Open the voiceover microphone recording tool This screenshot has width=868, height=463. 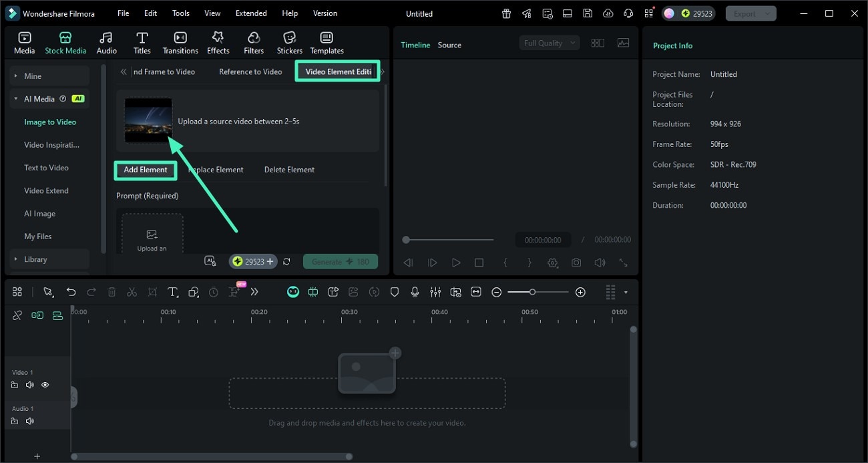[415, 292]
